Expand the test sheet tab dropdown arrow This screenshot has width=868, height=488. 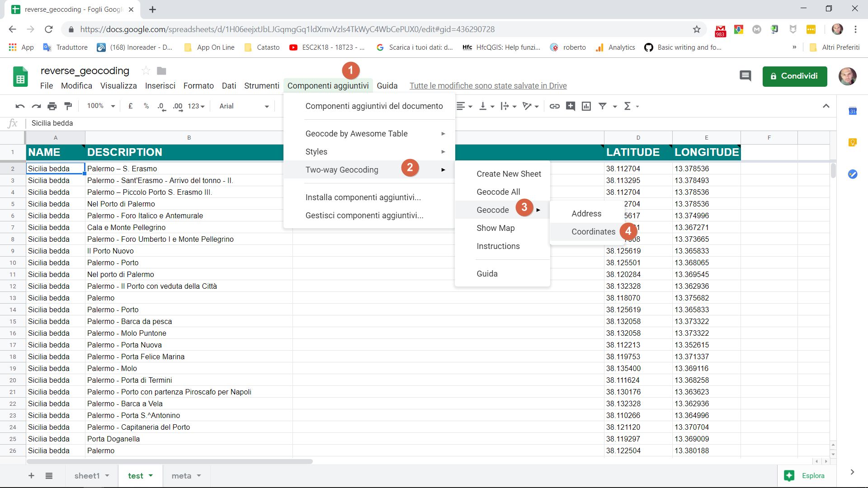pos(151,475)
